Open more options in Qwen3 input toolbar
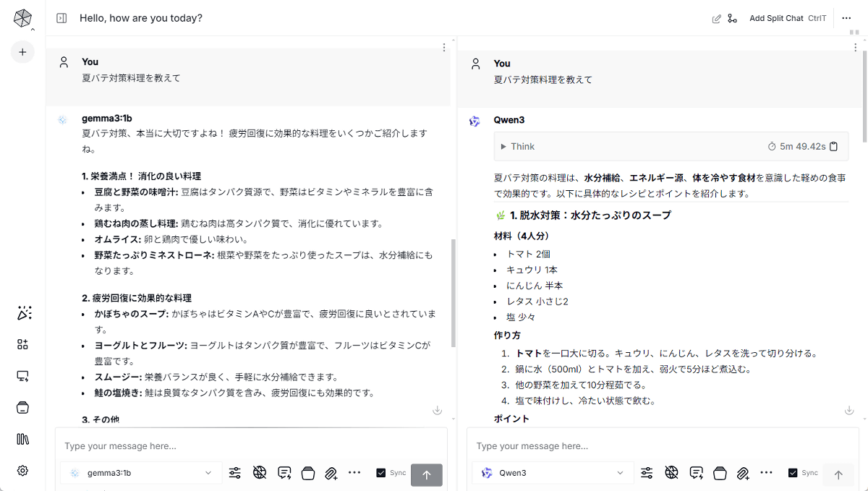Image resolution: width=868 pixels, height=491 pixels. [765, 473]
